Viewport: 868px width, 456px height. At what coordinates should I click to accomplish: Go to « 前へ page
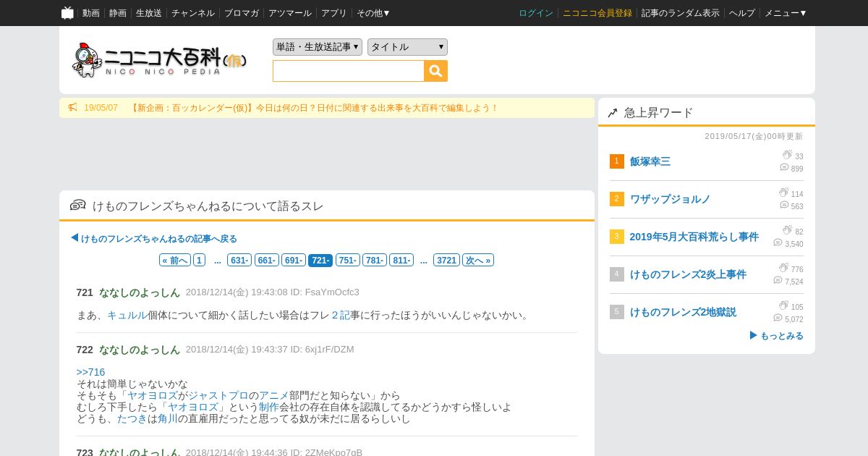click(x=175, y=261)
